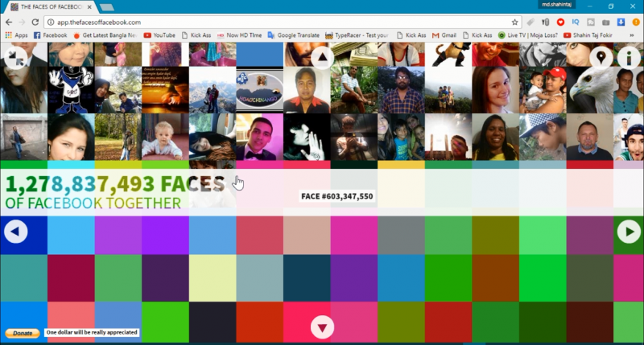
Task: Open the Gmail bookmark
Action: tap(444, 35)
